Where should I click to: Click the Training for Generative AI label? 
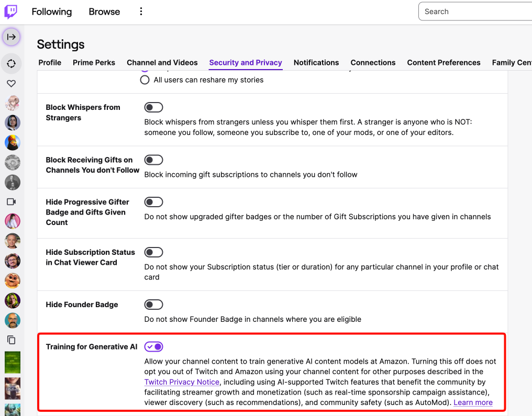point(92,347)
